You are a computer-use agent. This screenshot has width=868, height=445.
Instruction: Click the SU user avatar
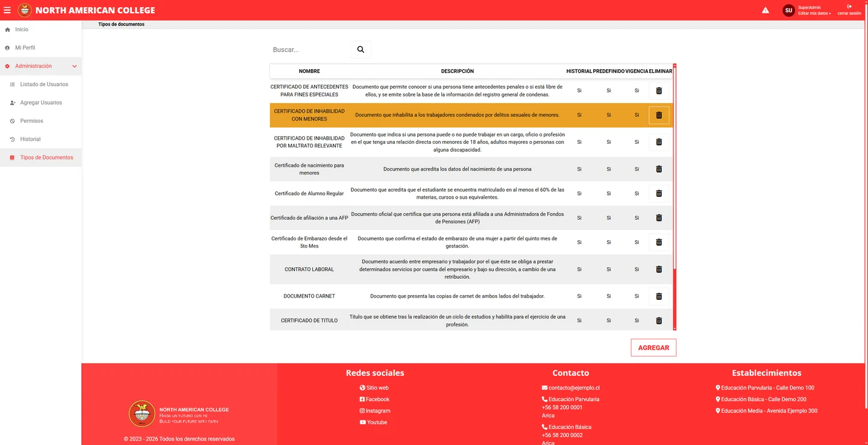[788, 10]
